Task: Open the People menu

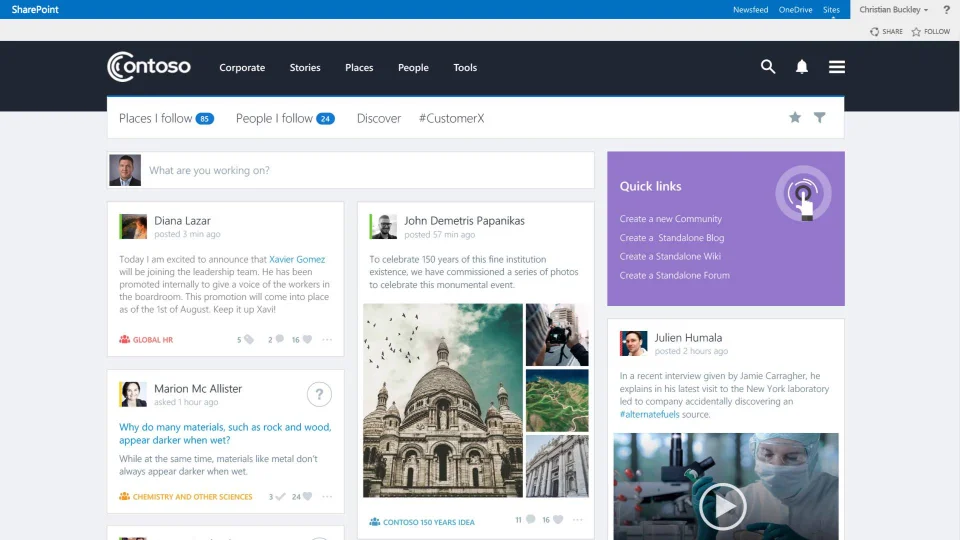Action: coord(413,67)
